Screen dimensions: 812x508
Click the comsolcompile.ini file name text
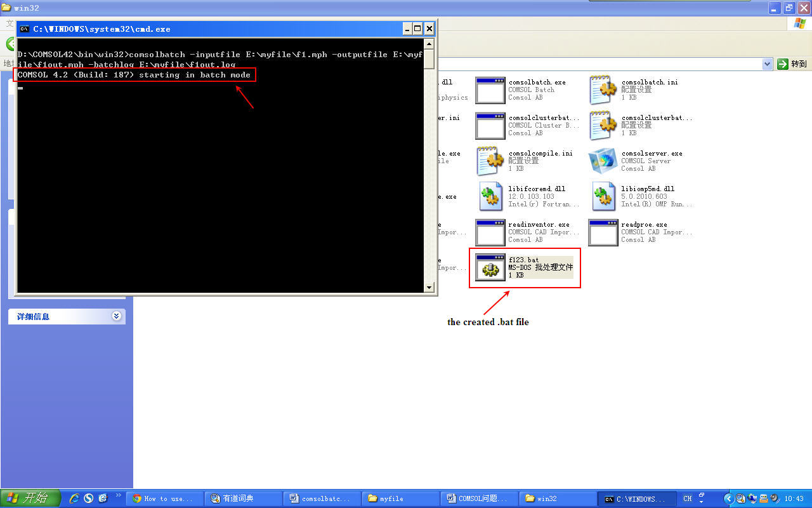[540, 154]
